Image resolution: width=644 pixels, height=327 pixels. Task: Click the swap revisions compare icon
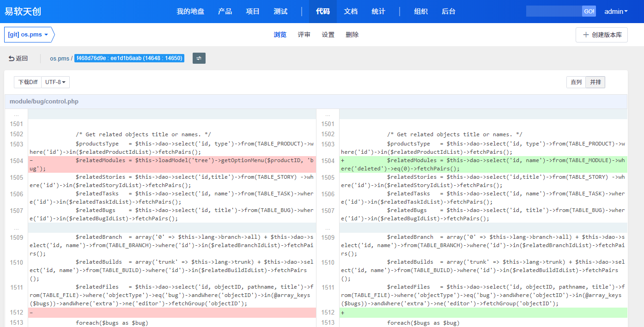point(199,58)
